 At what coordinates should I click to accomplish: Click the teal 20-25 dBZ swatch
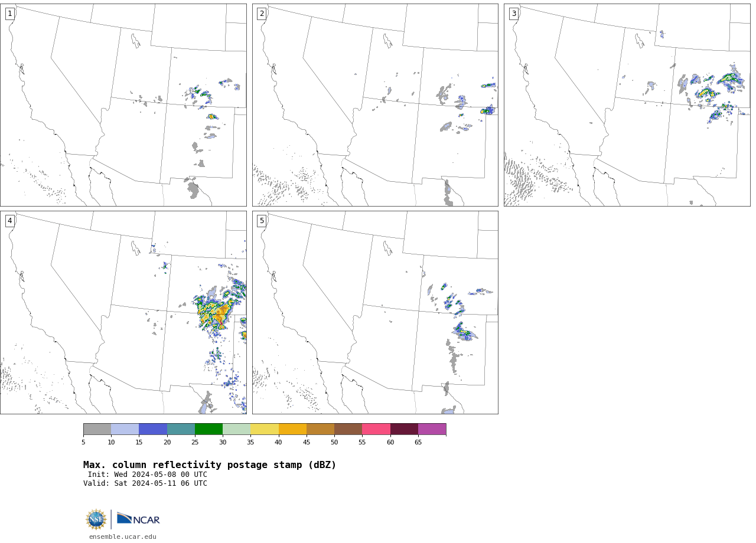pyautogui.click(x=181, y=429)
